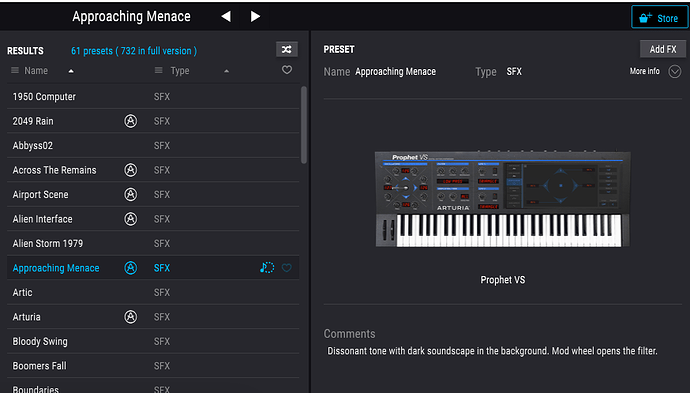Click the results list scrollbar
Image resolution: width=690 pixels, height=393 pixels.
click(304, 125)
